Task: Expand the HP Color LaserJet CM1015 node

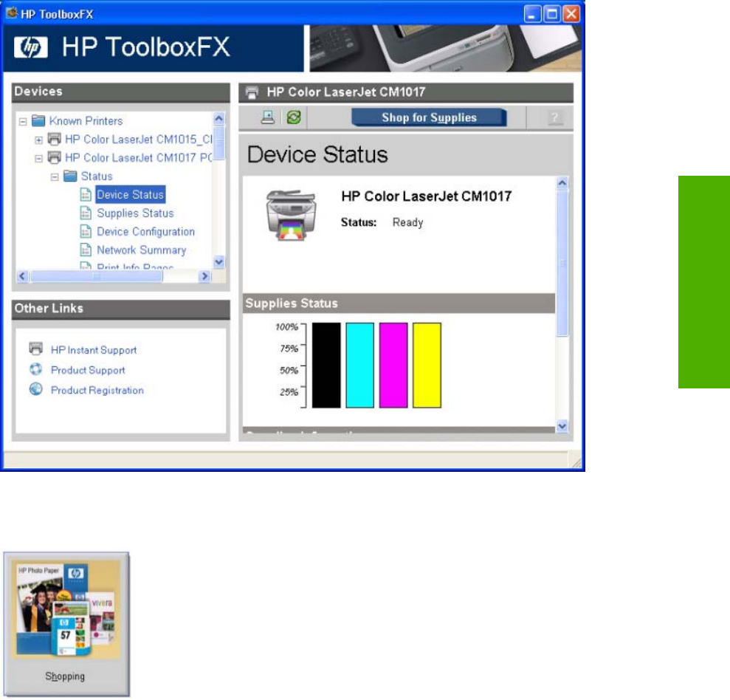Action: coord(38,140)
